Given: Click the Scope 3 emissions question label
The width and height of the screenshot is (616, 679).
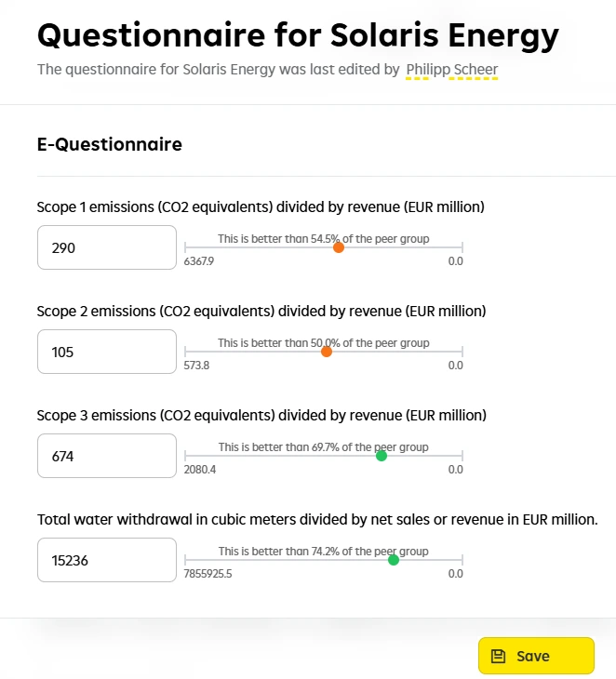Looking at the screenshot, I should tap(261, 415).
